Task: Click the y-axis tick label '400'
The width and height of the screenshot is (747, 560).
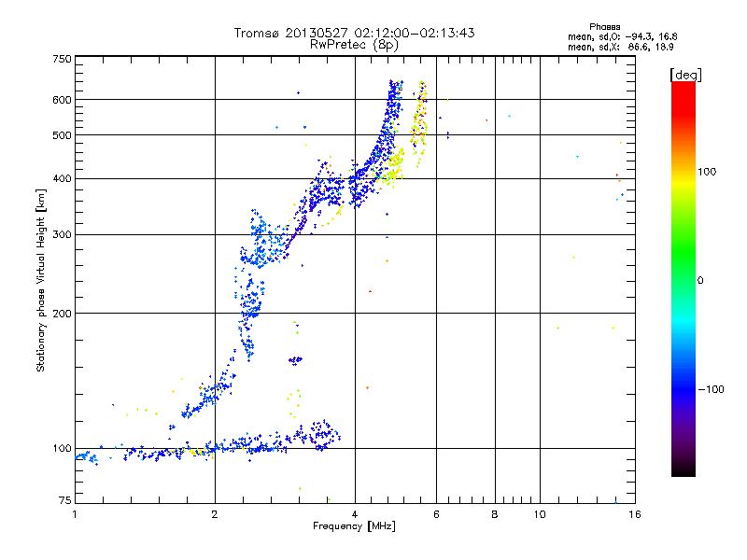Action: pos(63,178)
